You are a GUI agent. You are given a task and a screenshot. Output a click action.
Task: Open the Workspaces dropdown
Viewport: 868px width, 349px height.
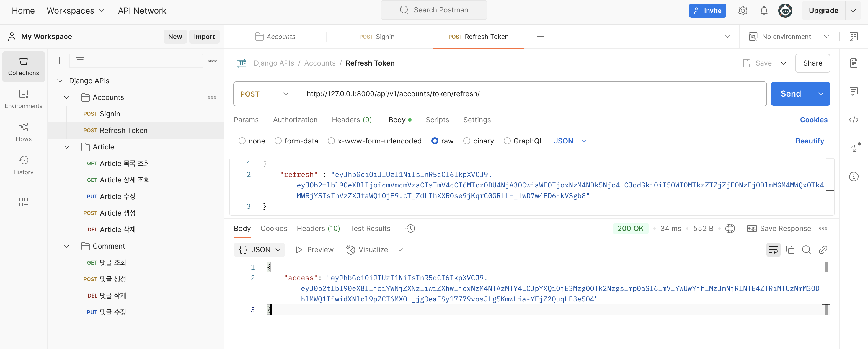pos(76,11)
